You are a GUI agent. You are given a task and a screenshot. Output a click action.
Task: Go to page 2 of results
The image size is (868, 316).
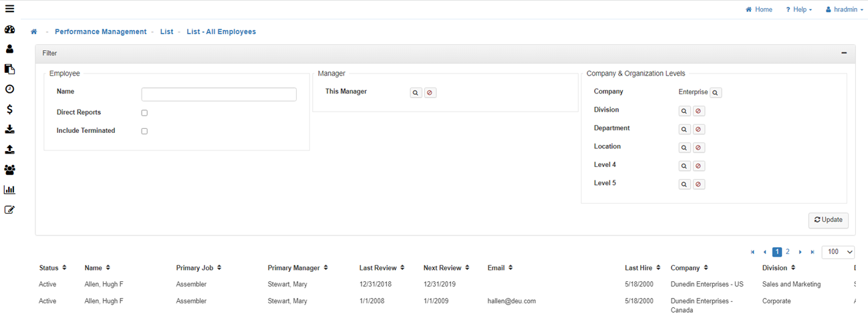(x=788, y=252)
